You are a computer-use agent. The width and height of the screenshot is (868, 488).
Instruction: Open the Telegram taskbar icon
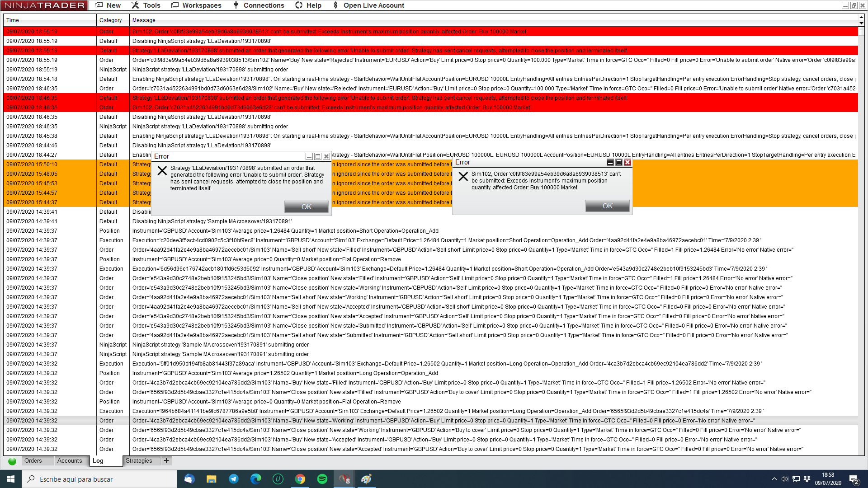[x=234, y=479]
